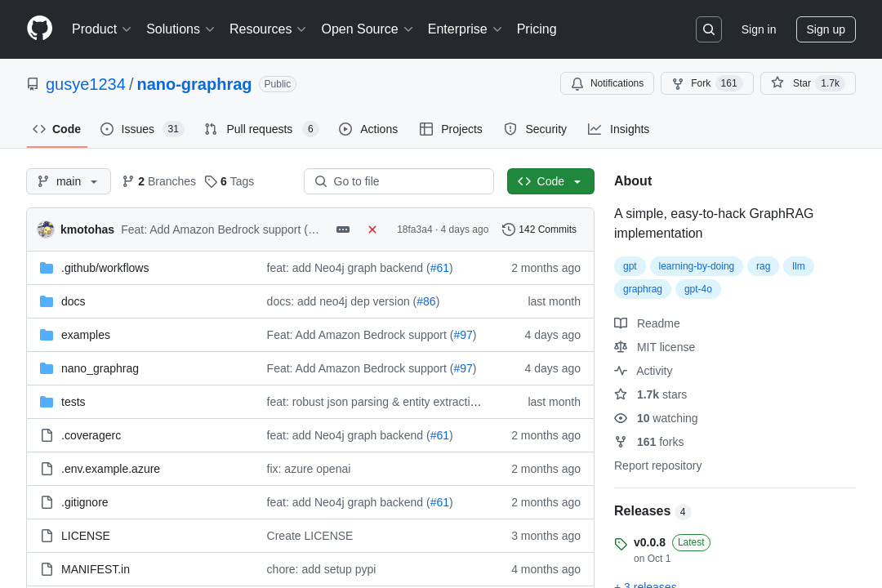Click the Sign up button
882x588 pixels.
tap(826, 29)
